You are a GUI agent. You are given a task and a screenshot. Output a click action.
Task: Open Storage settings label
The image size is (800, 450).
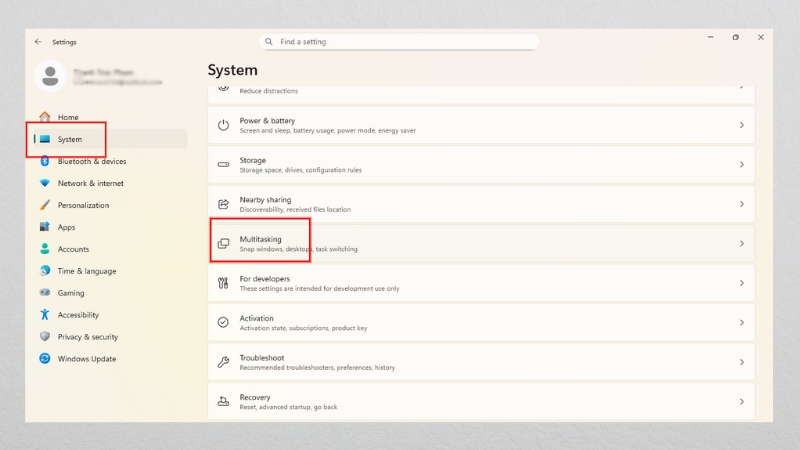[253, 160]
